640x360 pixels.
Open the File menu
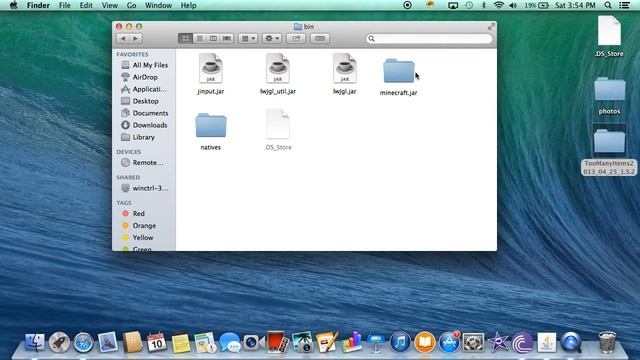click(x=64, y=5)
